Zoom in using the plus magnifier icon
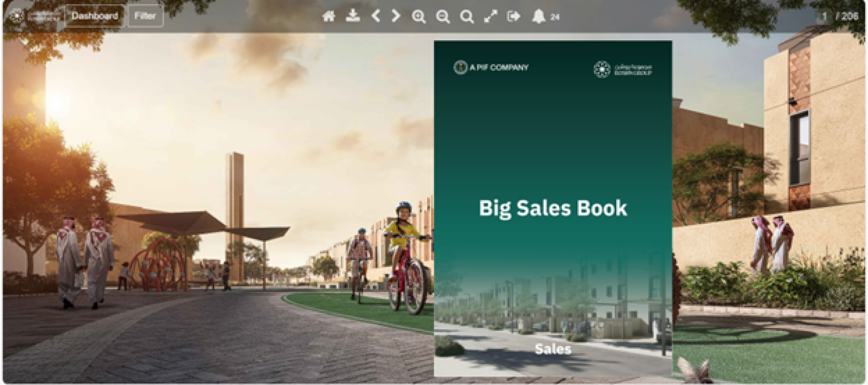Image resolution: width=868 pixels, height=385 pixels. (x=419, y=17)
